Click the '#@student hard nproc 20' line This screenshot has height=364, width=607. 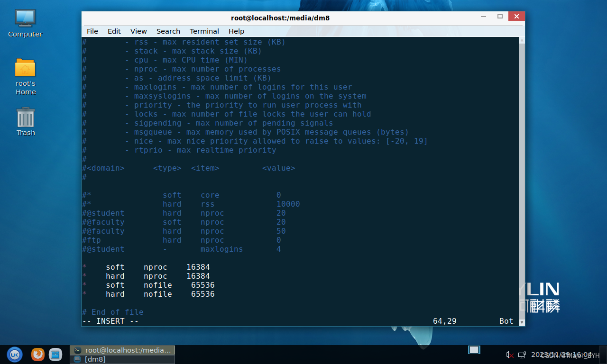click(184, 213)
